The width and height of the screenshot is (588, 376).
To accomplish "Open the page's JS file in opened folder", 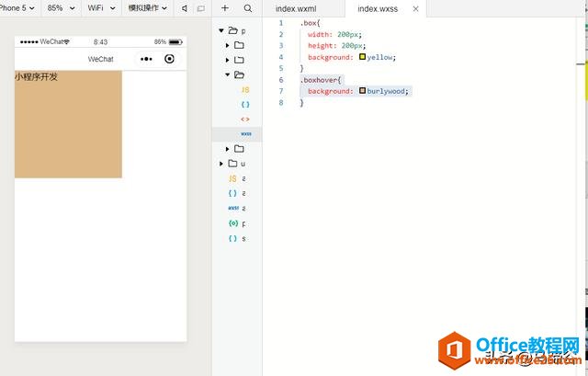I will point(245,90).
